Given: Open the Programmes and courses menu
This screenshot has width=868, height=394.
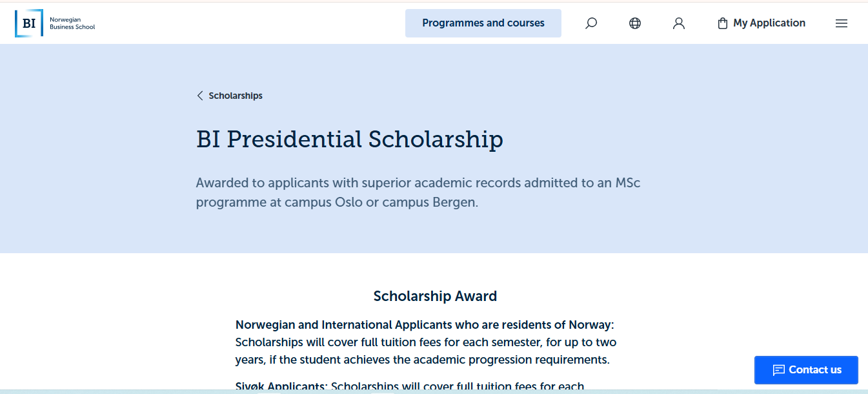Looking at the screenshot, I should pos(483,23).
